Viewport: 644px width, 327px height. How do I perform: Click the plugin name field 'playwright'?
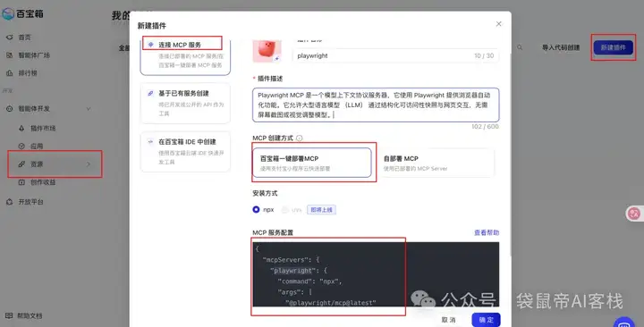[x=396, y=55]
